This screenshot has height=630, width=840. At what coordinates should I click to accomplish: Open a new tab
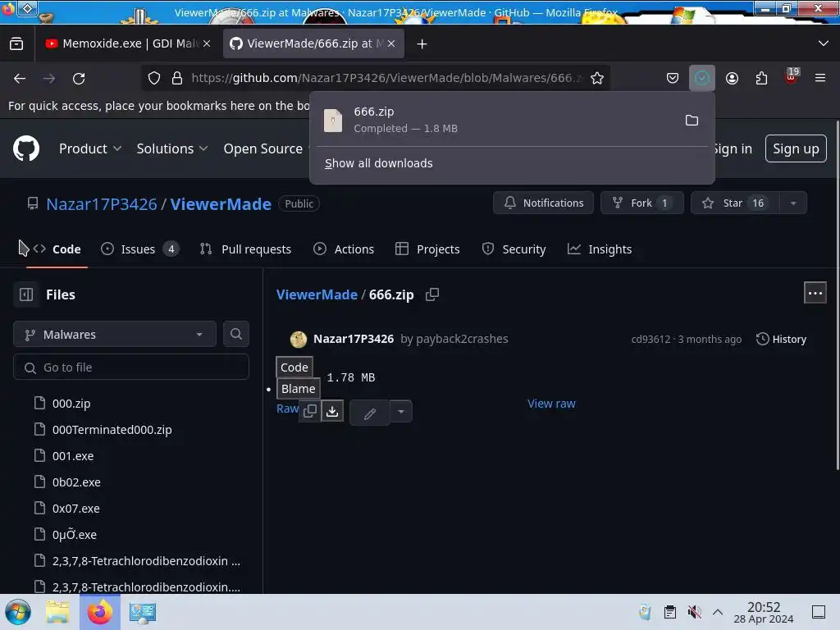[422, 44]
